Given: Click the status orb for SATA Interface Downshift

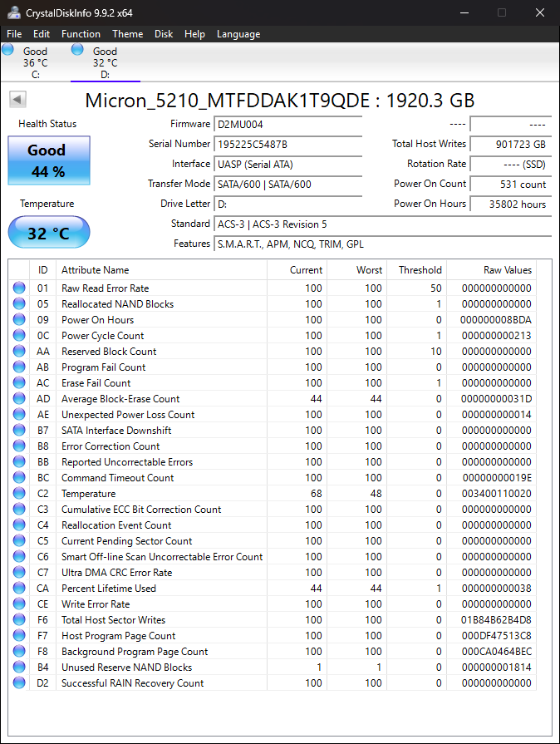Looking at the screenshot, I should tap(19, 430).
